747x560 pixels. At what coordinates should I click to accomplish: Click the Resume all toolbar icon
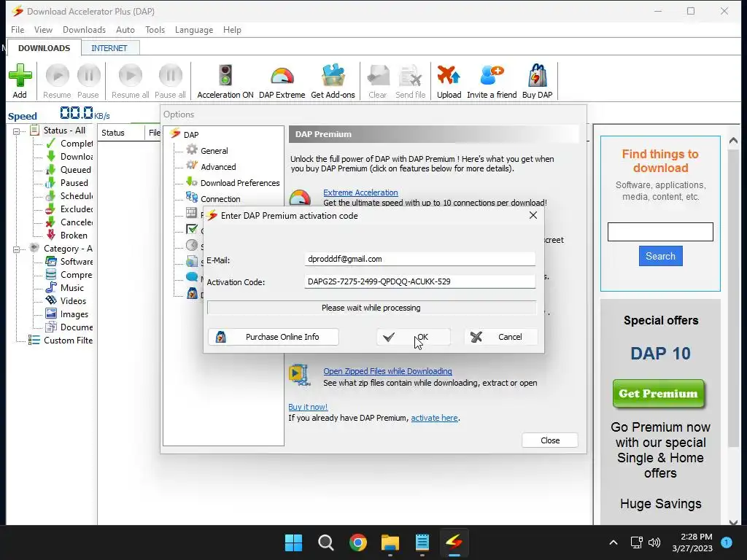click(x=130, y=76)
